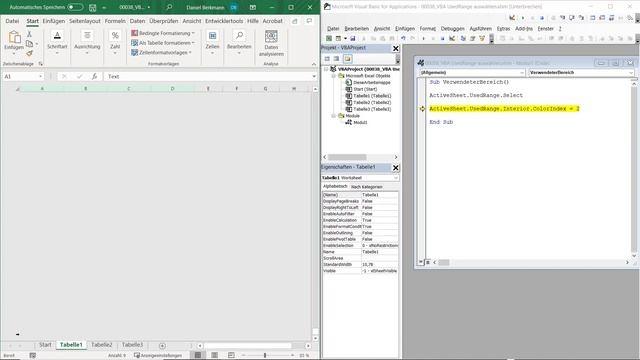Close the Projekt - VBAProject panel

point(396,49)
